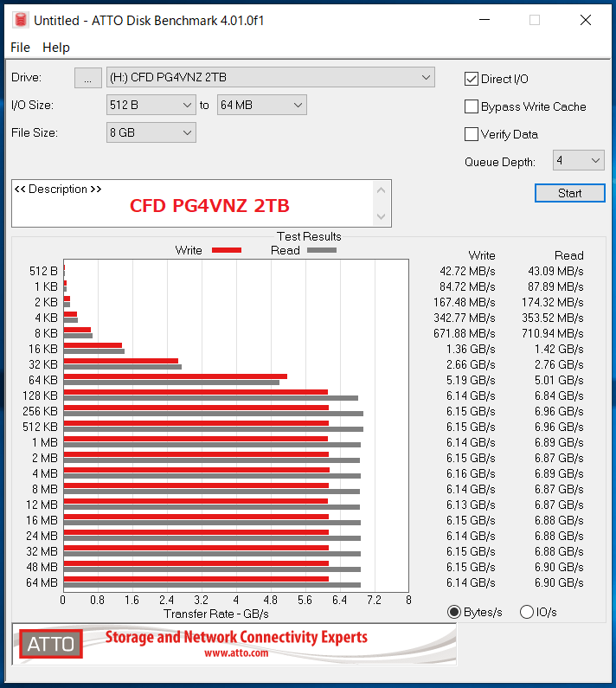The width and height of the screenshot is (616, 688).
Task: Click the 512 B write value 42.72 MB/s
Action: coord(467,271)
